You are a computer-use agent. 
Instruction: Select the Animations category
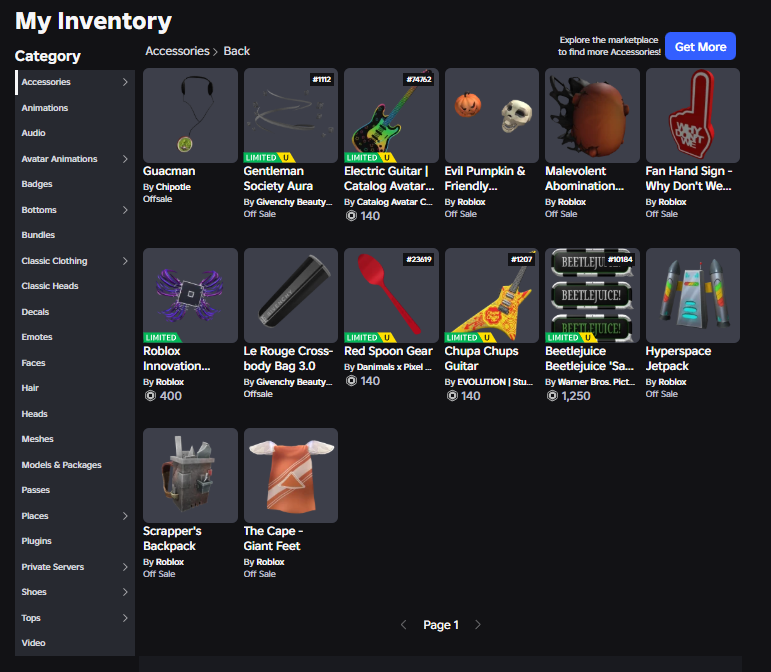click(75, 108)
